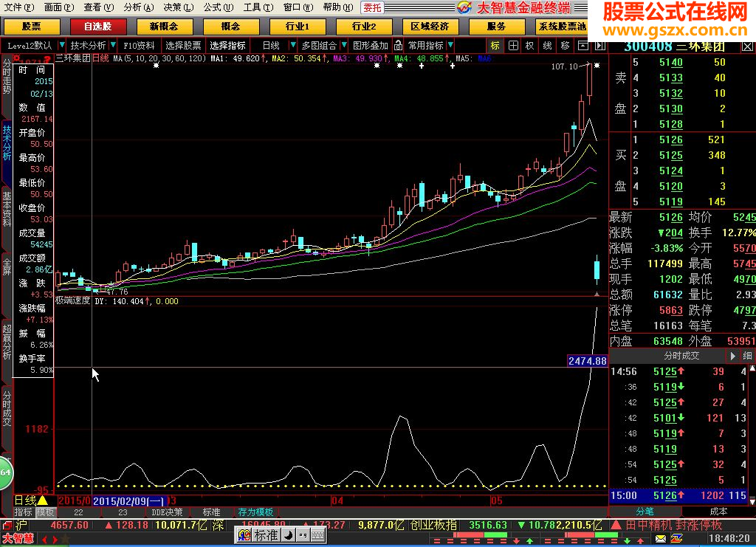Viewport: 756px width, 547px height.
Task: Click the boxed up-triangle toolbar icon
Action: (583, 46)
